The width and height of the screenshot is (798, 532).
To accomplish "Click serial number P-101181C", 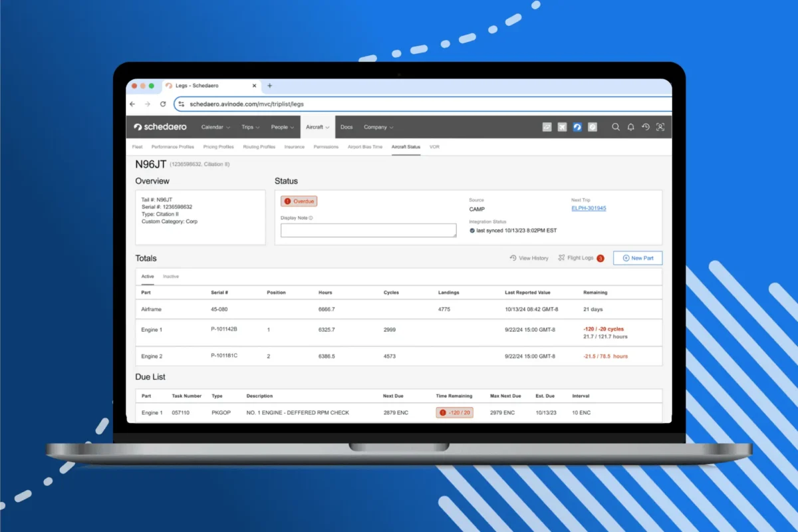I will pyautogui.click(x=224, y=356).
